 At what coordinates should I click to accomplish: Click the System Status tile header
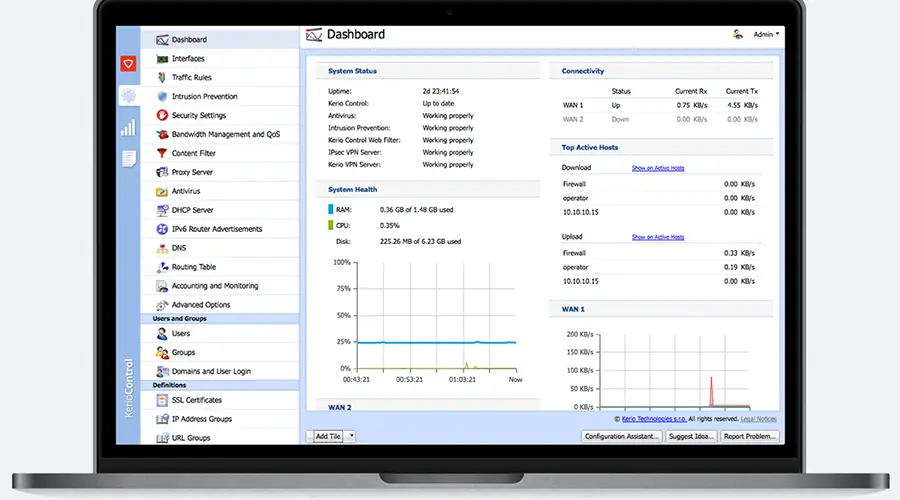[428, 71]
